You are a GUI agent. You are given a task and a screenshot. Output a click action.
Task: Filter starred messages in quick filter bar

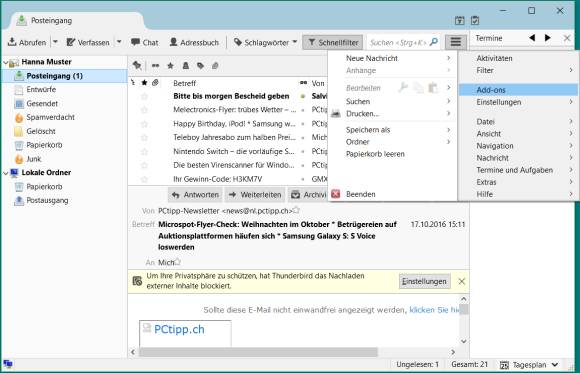click(x=171, y=66)
